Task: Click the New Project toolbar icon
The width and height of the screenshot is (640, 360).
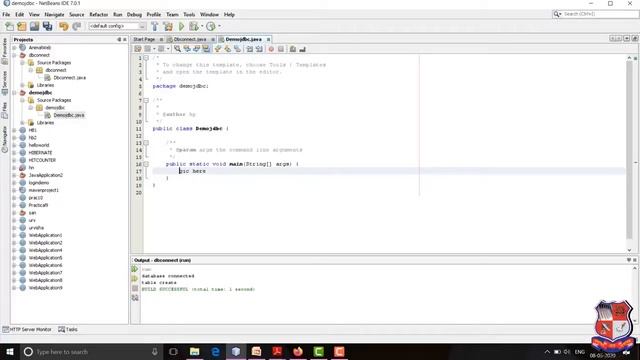Action: coord(22,27)
